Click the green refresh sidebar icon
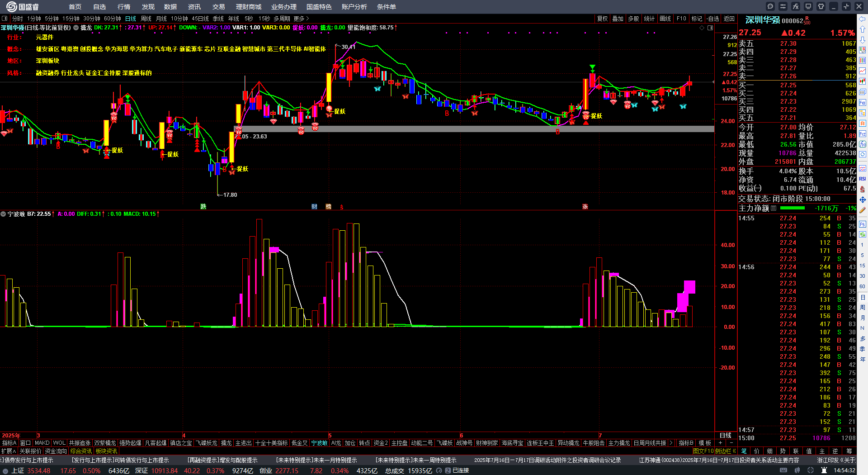The width and height of the screenshot is (868, 475). point(863,234)
